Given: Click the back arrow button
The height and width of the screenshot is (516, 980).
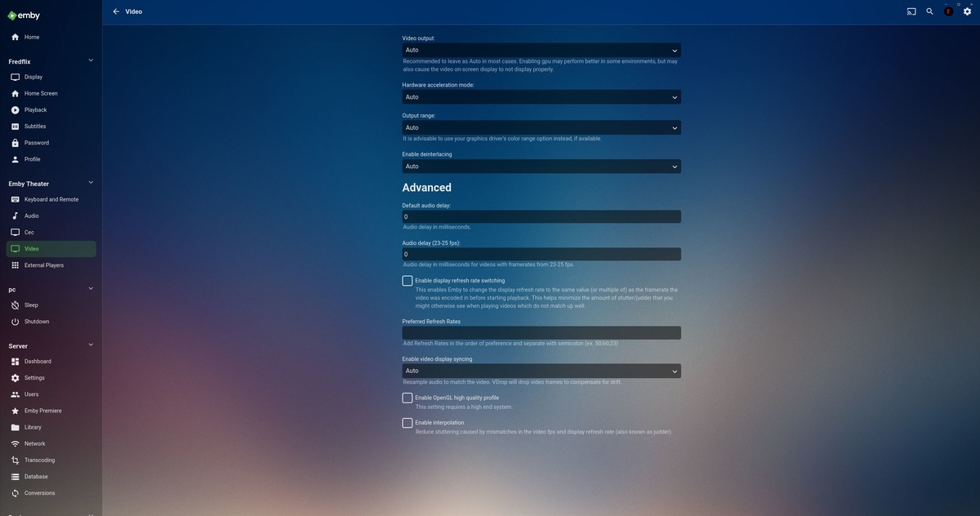Looking at the screenshot, I should (x=115, y=11).
